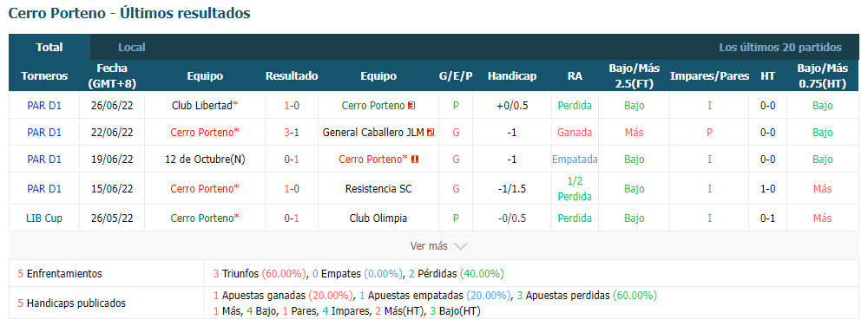Click the 12 de Octubre(N) team

[206, 160]
